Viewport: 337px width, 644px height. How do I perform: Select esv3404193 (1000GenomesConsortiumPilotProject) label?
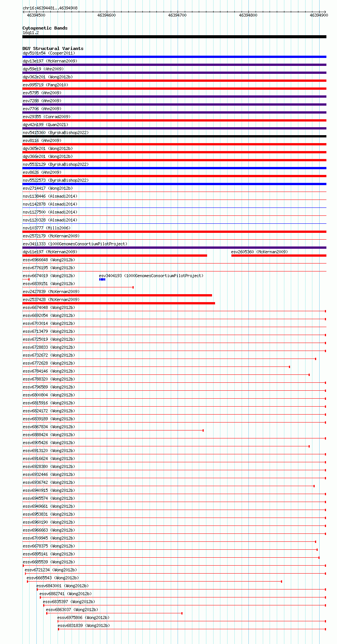[151, 276]
